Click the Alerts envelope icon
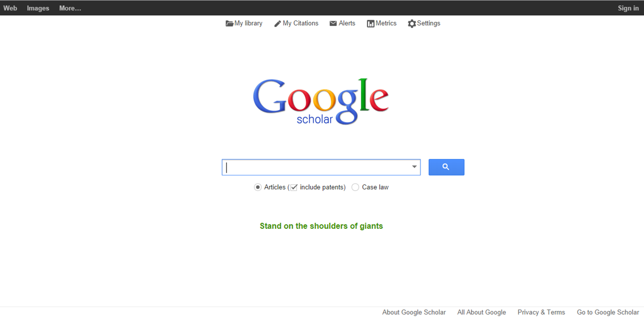The image size is (644, 318). pyautogui.click(x=333, y=23)
